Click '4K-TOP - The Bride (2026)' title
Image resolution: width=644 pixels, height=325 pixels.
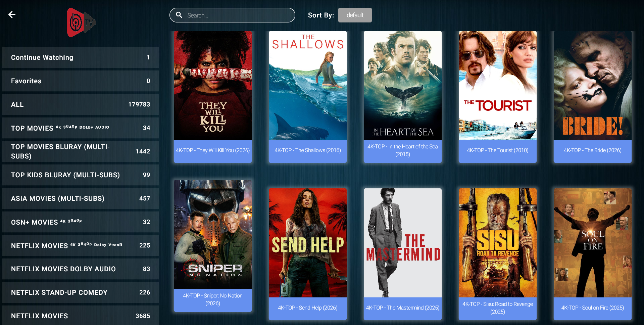pos(593,150)
